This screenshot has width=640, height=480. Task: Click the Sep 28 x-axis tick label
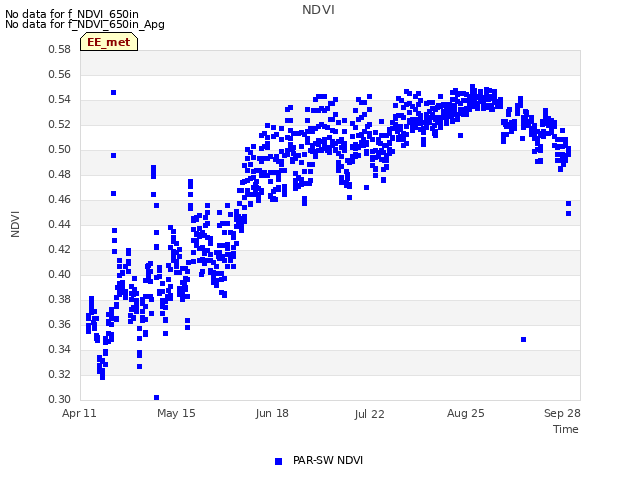coord(562,413)
